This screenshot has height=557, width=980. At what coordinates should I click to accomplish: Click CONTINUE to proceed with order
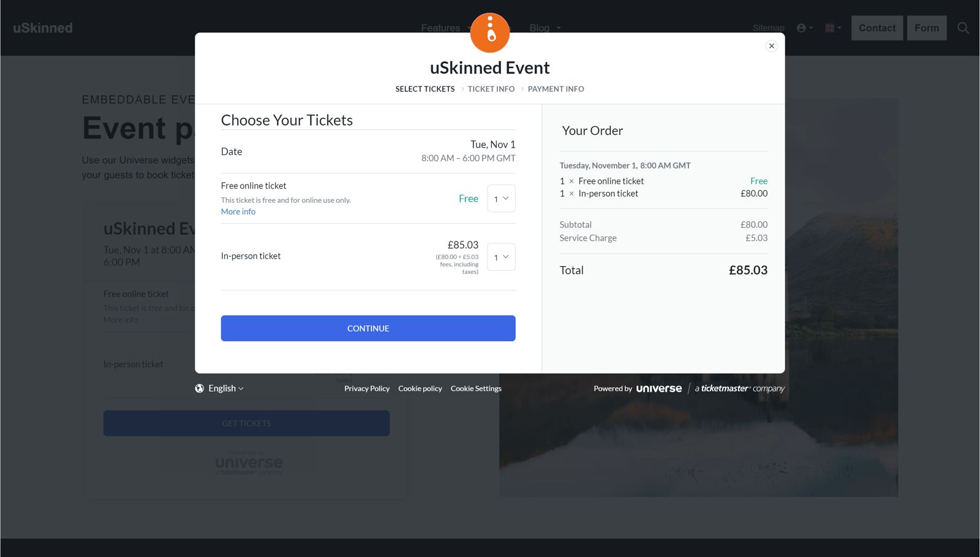point(367,328)
